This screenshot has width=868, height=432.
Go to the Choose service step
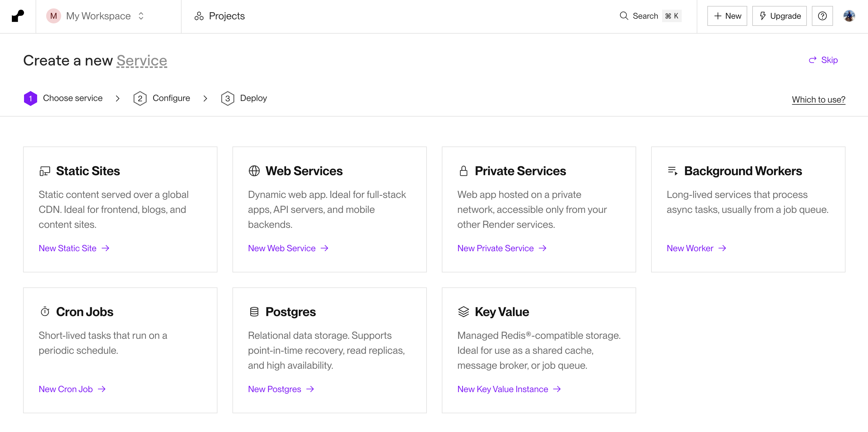72,98
